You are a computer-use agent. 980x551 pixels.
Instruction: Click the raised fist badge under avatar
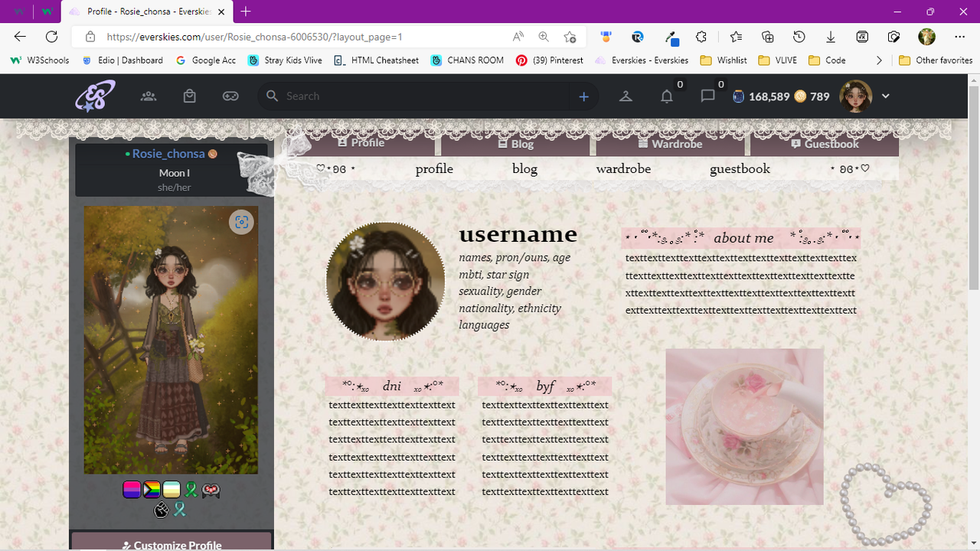pos(161,510)
